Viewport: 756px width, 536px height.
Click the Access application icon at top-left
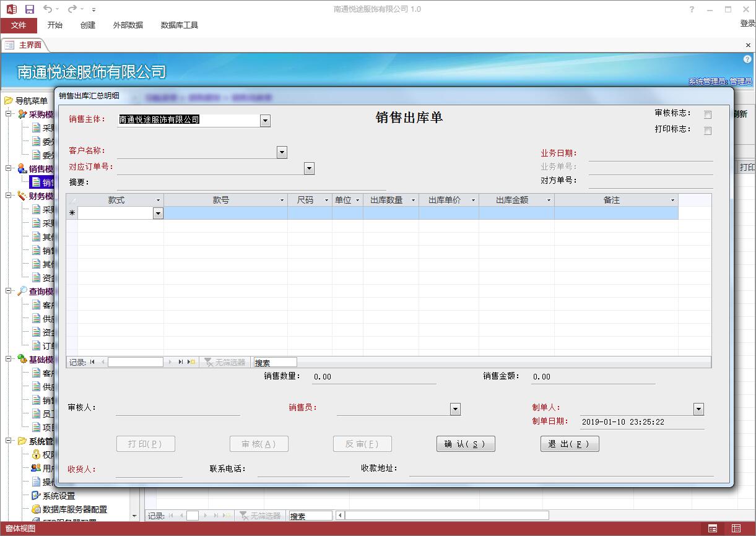11,9
